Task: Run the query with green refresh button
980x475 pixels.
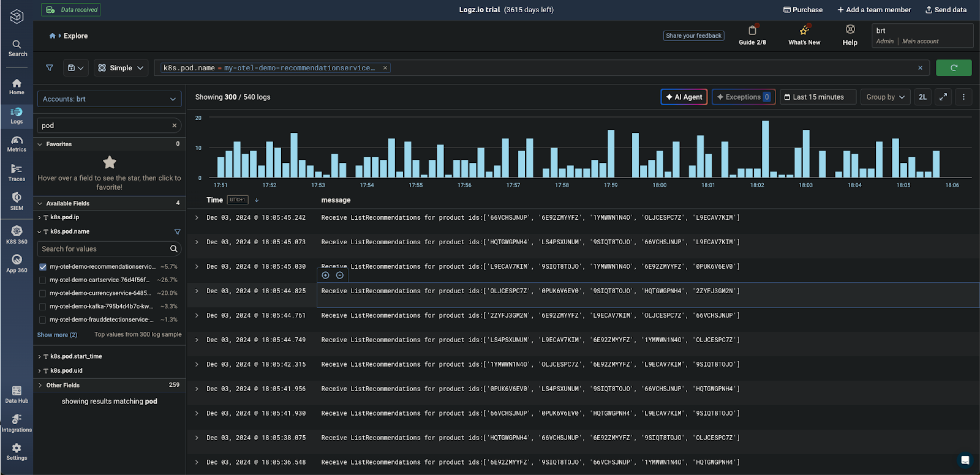Action: click(954, 68)
